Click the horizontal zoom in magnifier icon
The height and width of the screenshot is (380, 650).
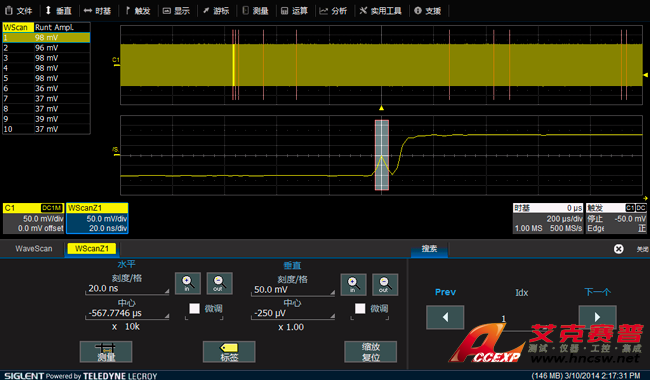click(187, 283)
